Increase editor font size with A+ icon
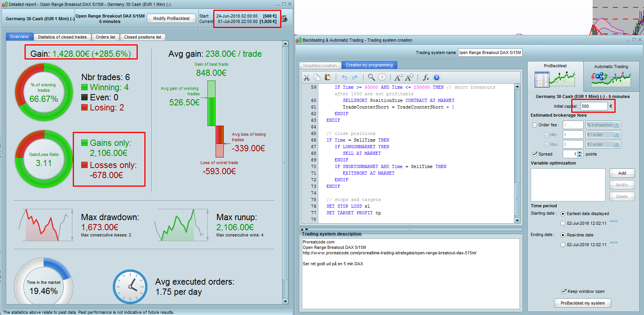 [x=409, y=77]
